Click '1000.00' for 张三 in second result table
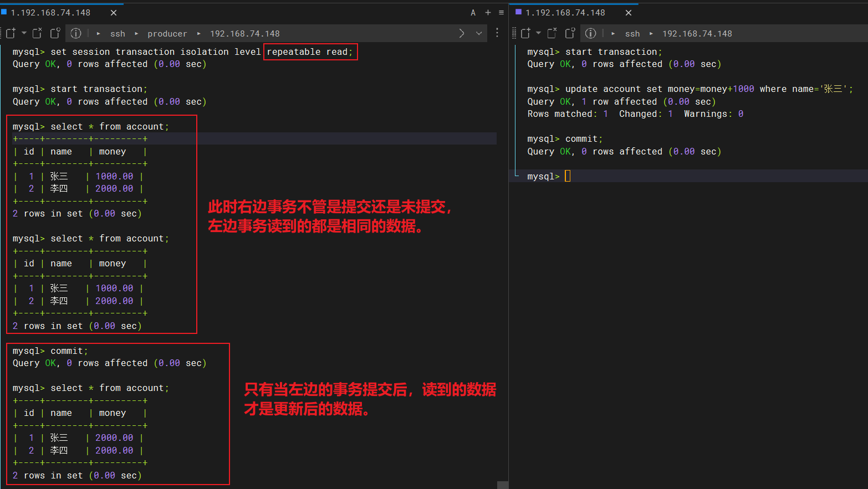Screen dimensions: 868x489 click(x=114, y=289)
